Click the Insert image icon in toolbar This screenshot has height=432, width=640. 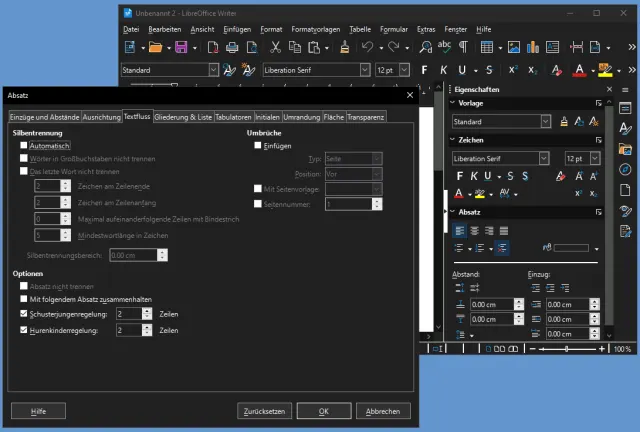point(513,47)
